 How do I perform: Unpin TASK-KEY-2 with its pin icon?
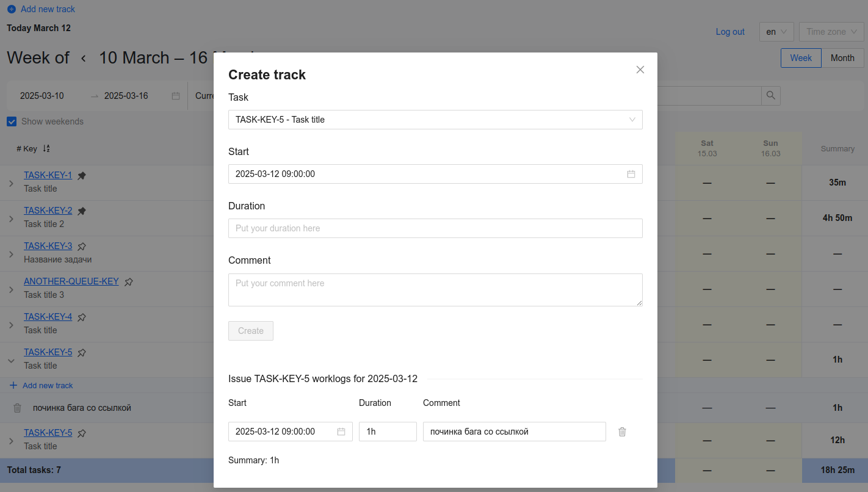pos(82,211)
